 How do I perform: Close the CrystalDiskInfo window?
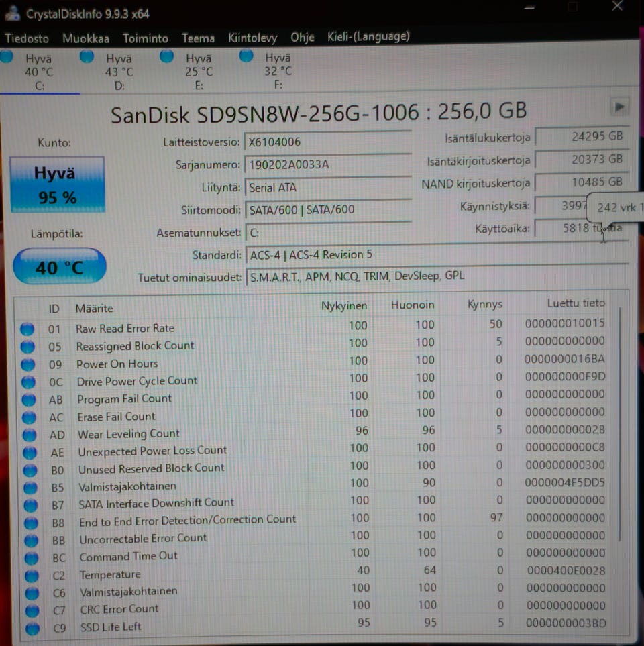click(x=617, y=6)
